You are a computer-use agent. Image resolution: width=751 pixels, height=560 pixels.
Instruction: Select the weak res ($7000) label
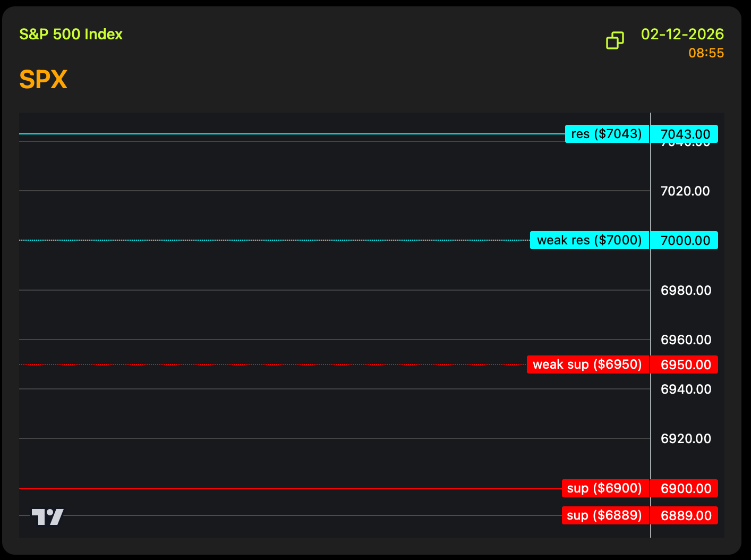coord(589,240)
